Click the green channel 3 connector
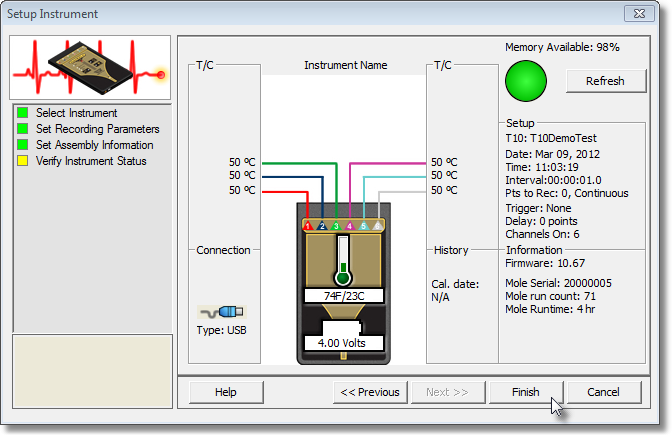This screenshot has height=437, width=672. point(336,226)
